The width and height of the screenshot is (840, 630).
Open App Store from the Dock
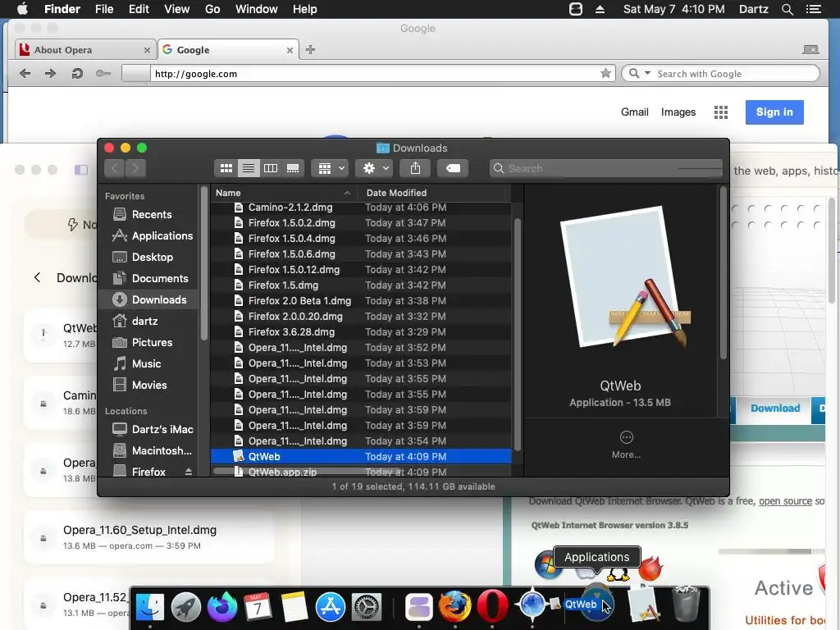tap(330, 607)
